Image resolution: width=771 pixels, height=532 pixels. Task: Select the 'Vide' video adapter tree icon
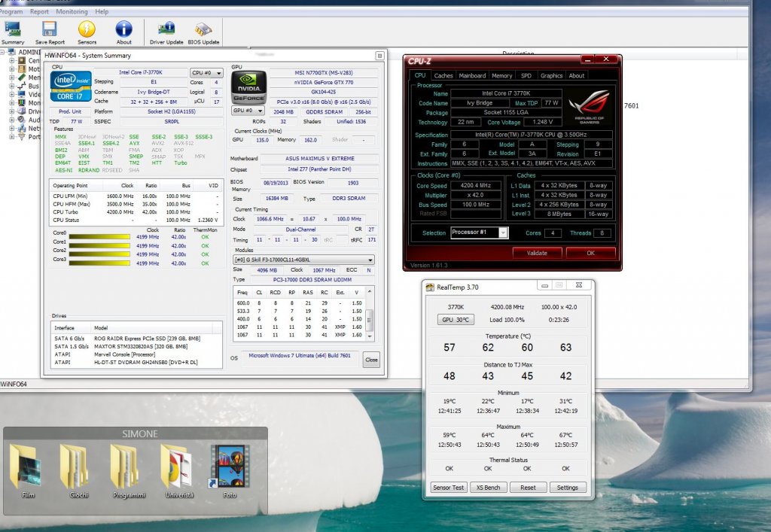click(22, 94)
